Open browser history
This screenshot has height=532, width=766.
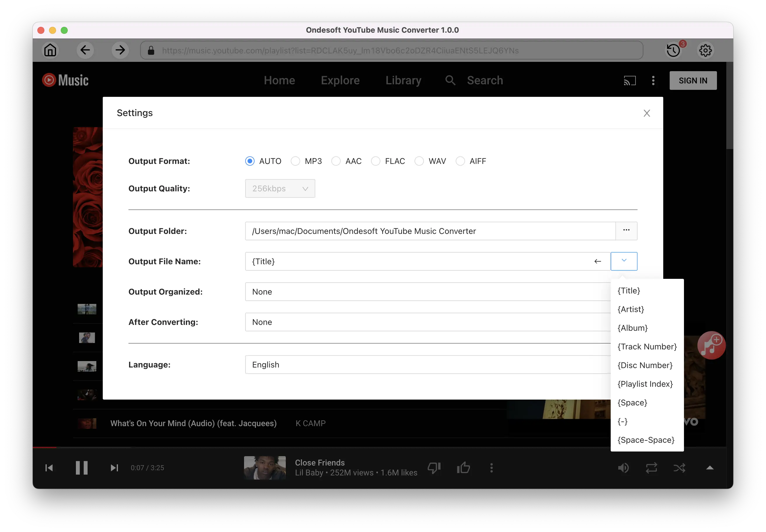(x=673, y=50)
